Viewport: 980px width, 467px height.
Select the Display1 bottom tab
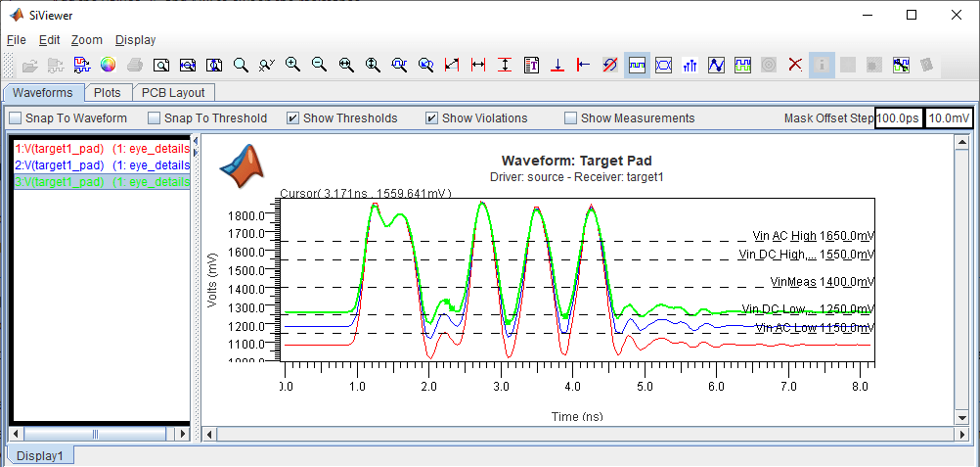click(40, 455)
